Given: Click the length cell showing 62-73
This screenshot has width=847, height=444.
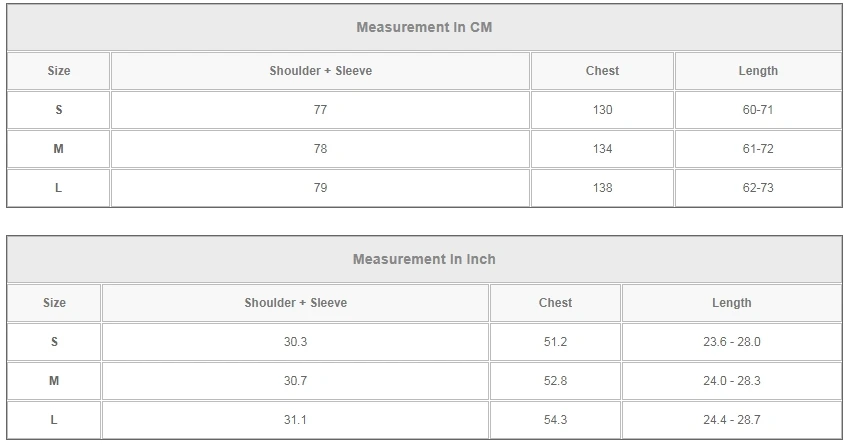Looking at the screenshot, I should click(x=758, y=188).
